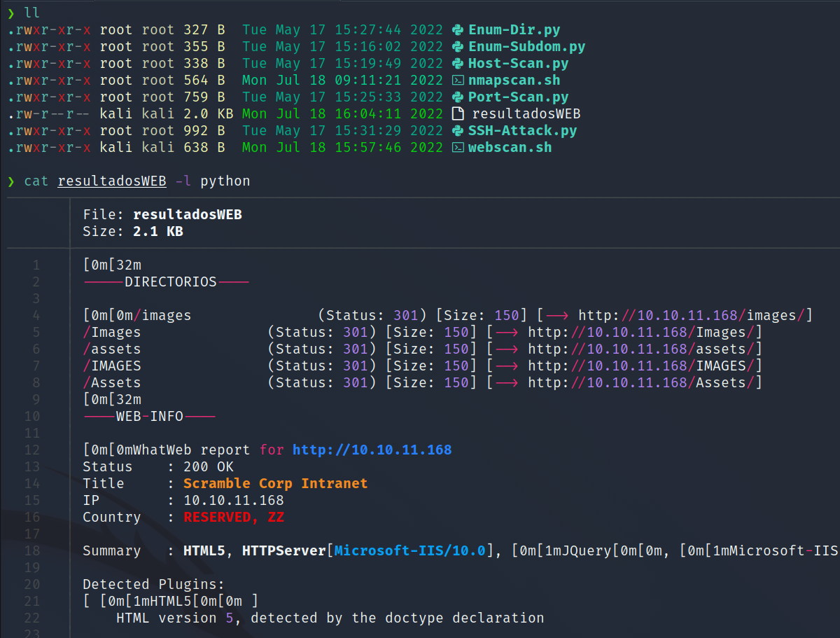
Task: Select the underlined resultadosWEB filename in the command
Action: [x=111, y=181]
